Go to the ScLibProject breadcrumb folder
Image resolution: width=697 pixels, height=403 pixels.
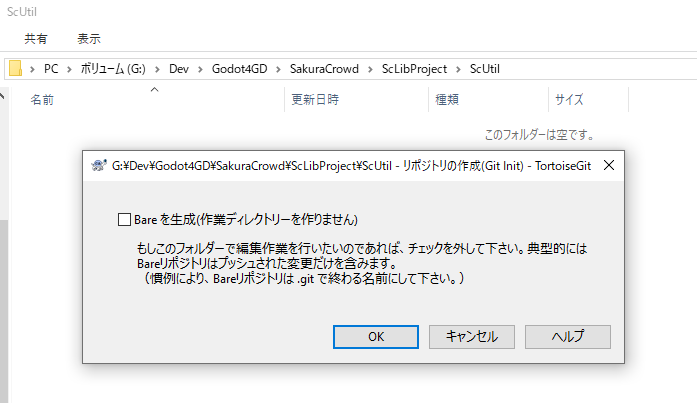tap(414, 69)
